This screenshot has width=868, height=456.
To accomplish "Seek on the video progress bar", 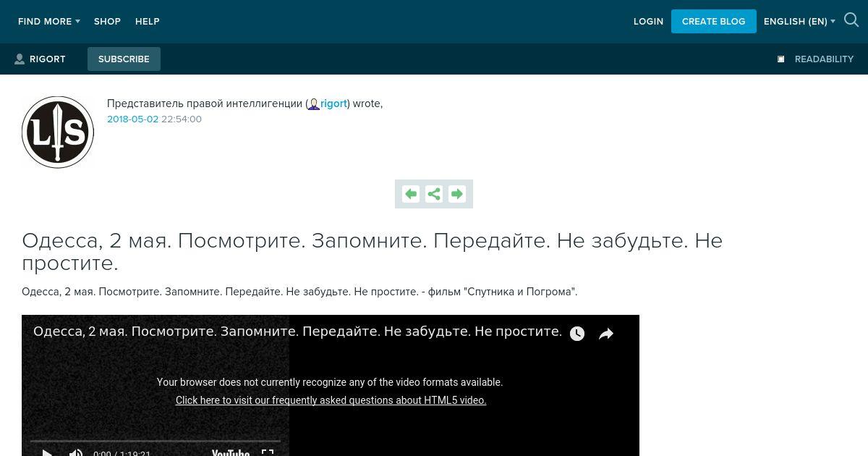I will point(156,440).
